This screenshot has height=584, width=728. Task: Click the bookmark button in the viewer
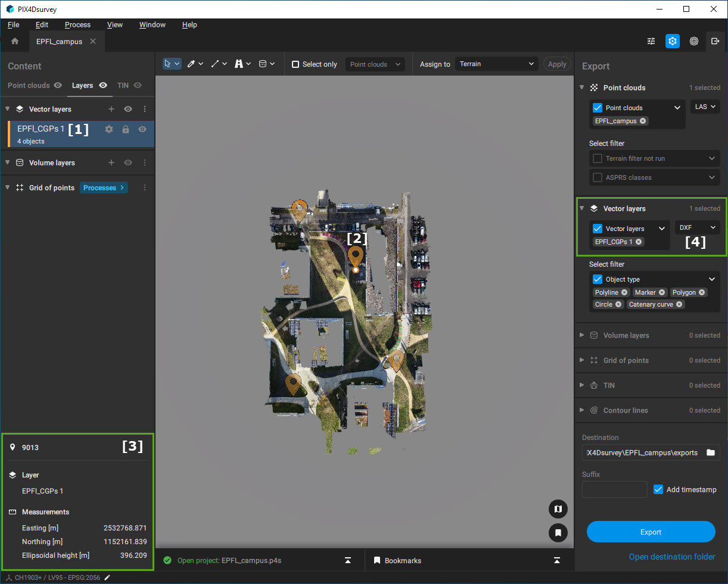point(558,533)
